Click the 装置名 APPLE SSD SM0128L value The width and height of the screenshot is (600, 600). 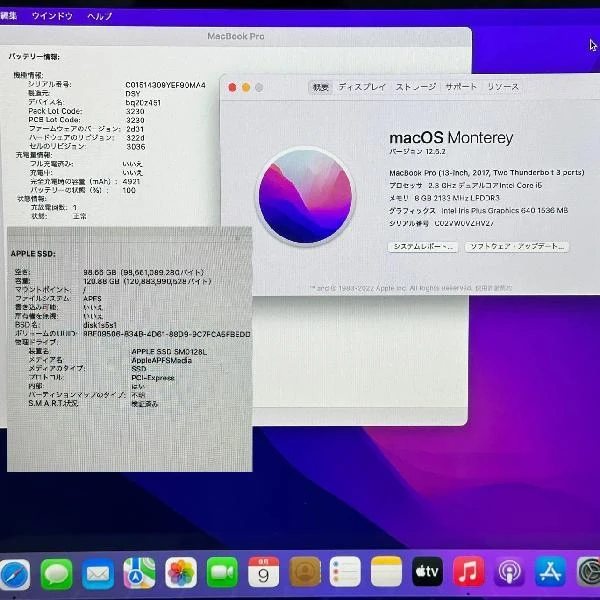(x=169, y=352)
